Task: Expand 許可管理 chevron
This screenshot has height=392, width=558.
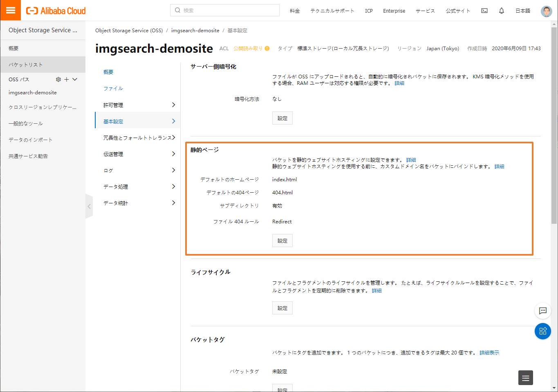Action: point(173,105)
